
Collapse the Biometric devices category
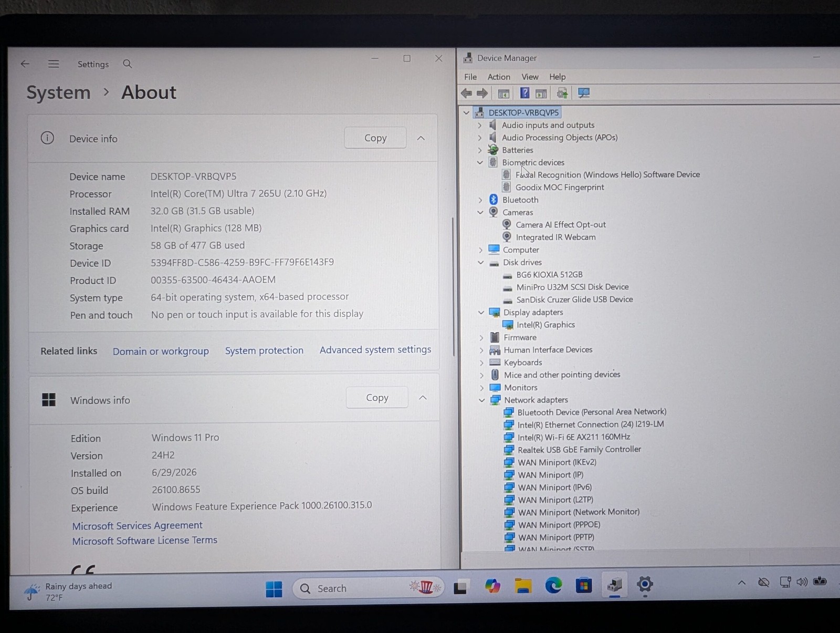[x=479, y=163]
